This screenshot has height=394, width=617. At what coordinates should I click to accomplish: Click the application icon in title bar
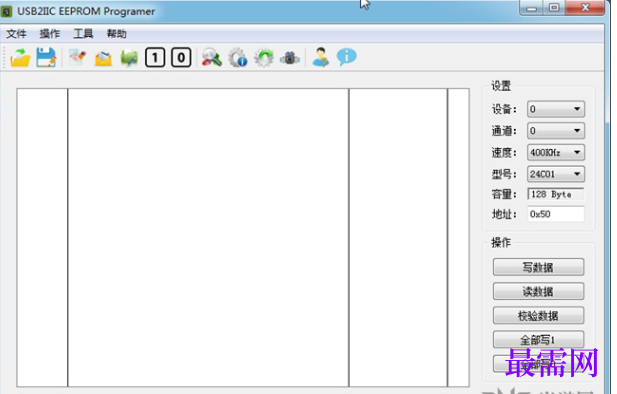click(7, 11)
